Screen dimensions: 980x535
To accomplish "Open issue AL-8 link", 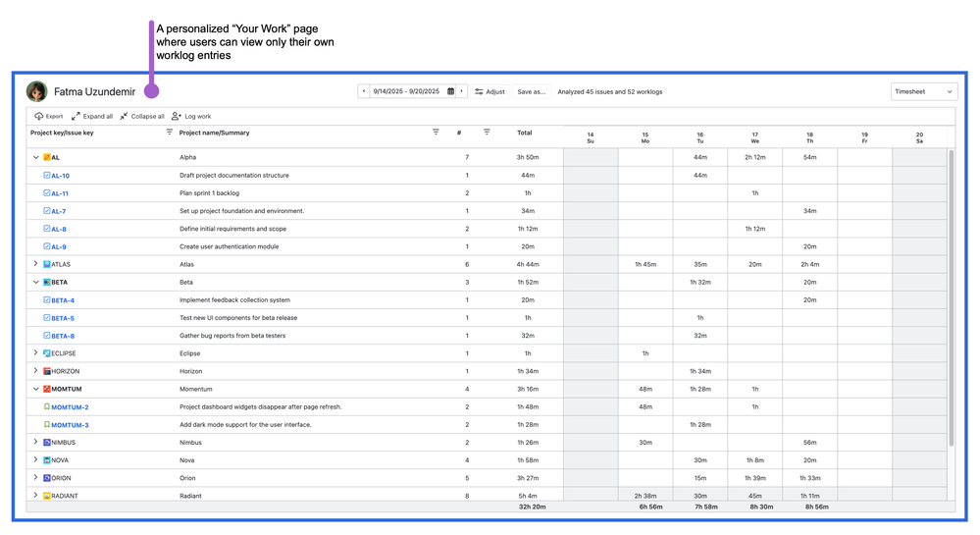I will coord(58,229).
